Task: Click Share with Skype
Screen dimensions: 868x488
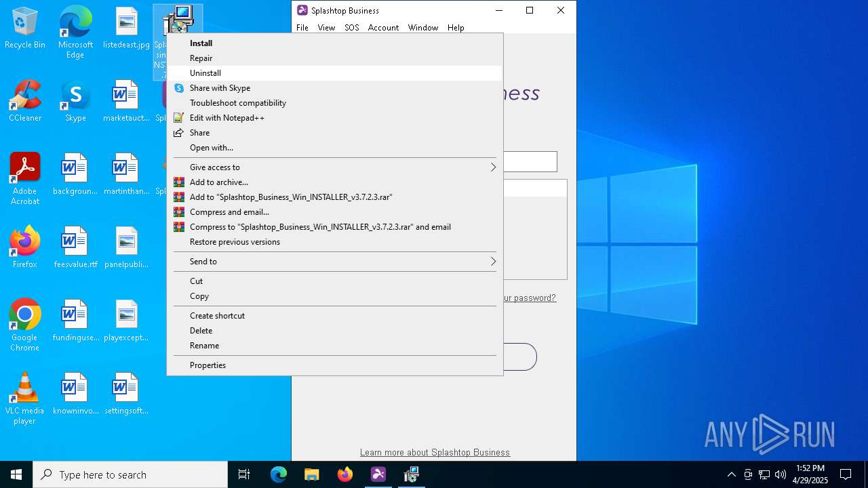Action: point(334,88)
